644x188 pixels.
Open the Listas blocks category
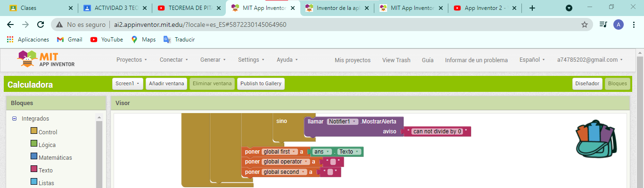(x=46, y=183)
